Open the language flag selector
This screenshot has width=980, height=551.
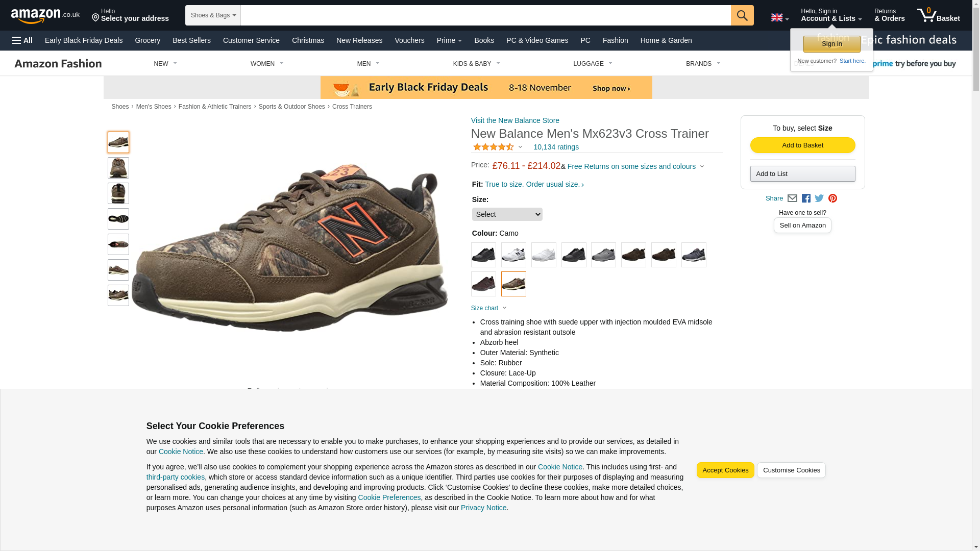[780, 18]
